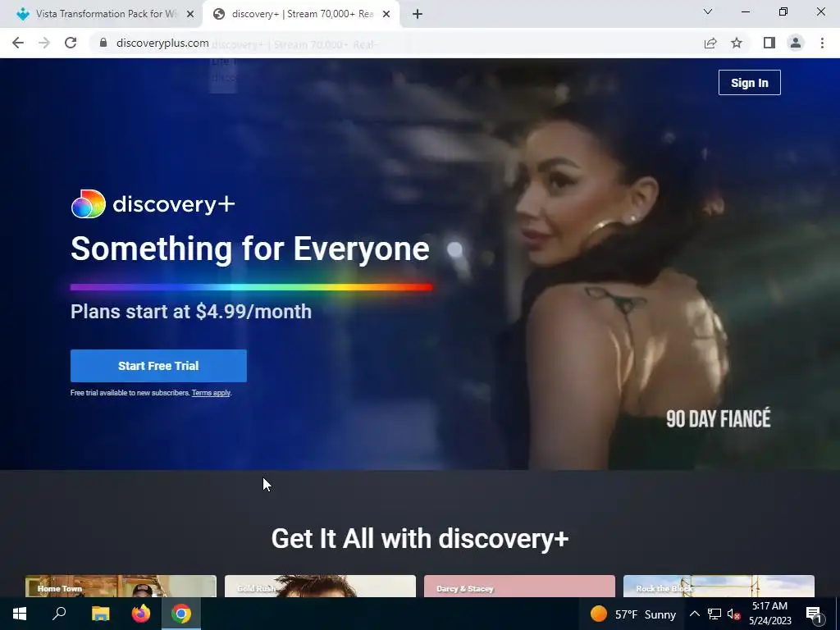The width and height of the screenshot is (840, 630).
Task: Click the muted volume tray icon
Action: [x=733, y=614]
